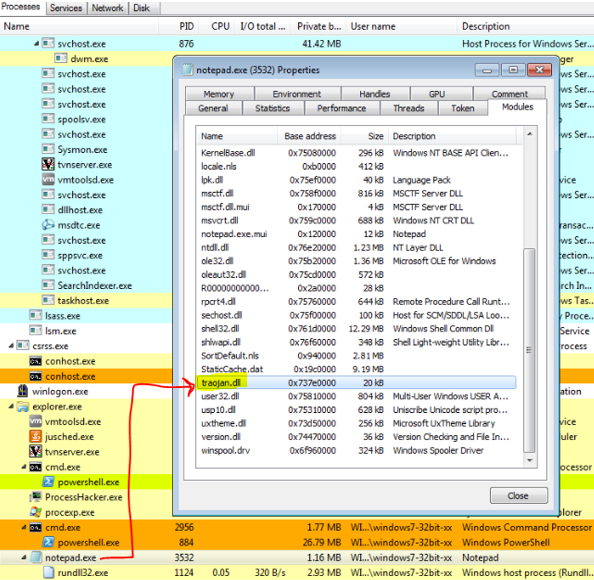
Task: Select the explorer.exe folder icon
Action: (23, 406)
